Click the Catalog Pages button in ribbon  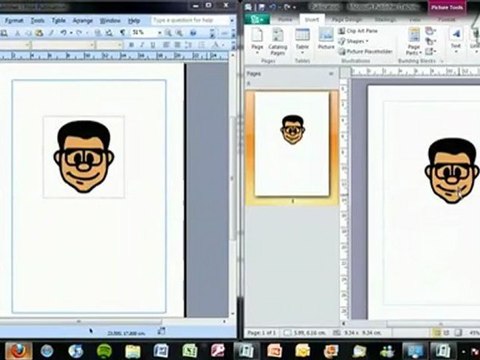[278, 41]
